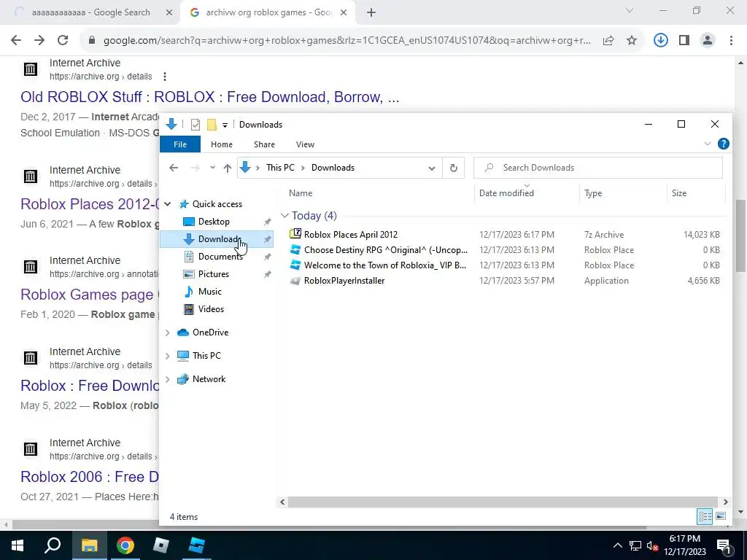This screenshot has height=560, width=747.
Task: Collapse the 'Today (4)' group
Action: [x=285, y=216]
